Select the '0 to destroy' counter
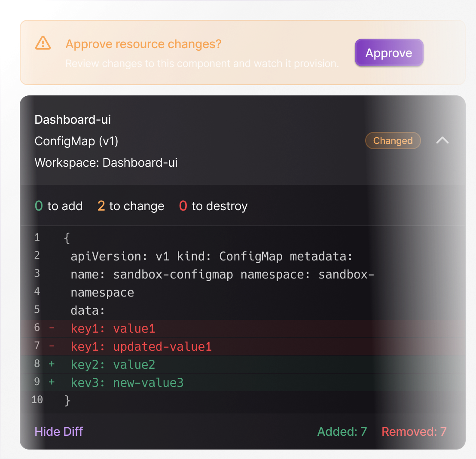 pos(213,206)
